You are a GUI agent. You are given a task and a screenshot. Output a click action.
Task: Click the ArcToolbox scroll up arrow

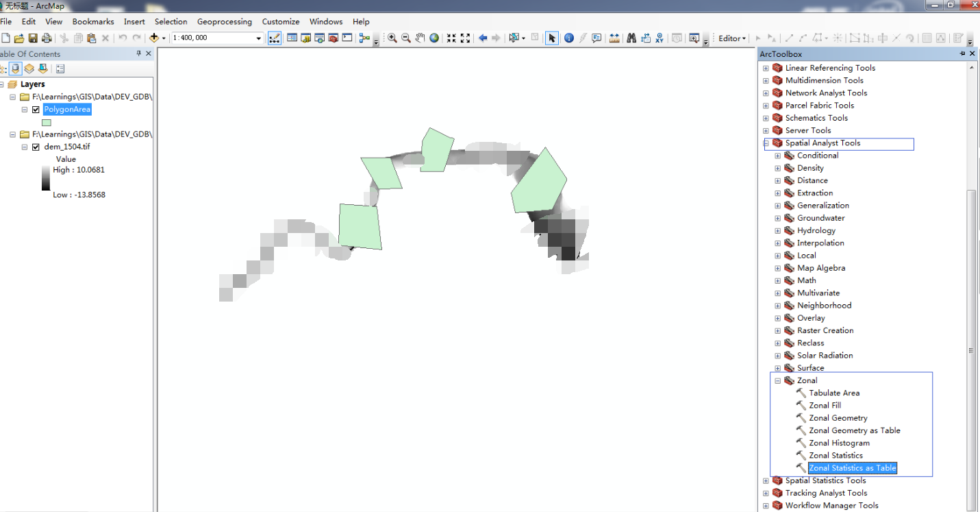coord(972,67)
